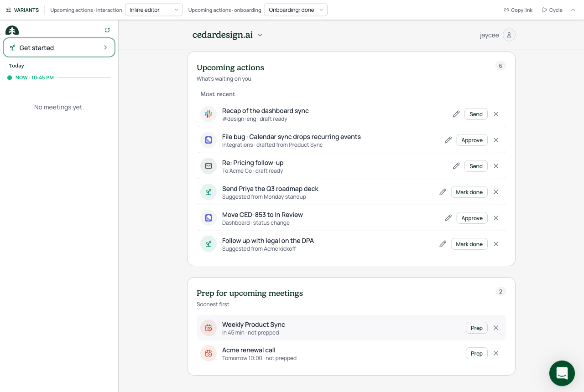The image size is (584, 392).
Task: Dismiss Weekly Product Sync prep
Action: coord(496,328)
